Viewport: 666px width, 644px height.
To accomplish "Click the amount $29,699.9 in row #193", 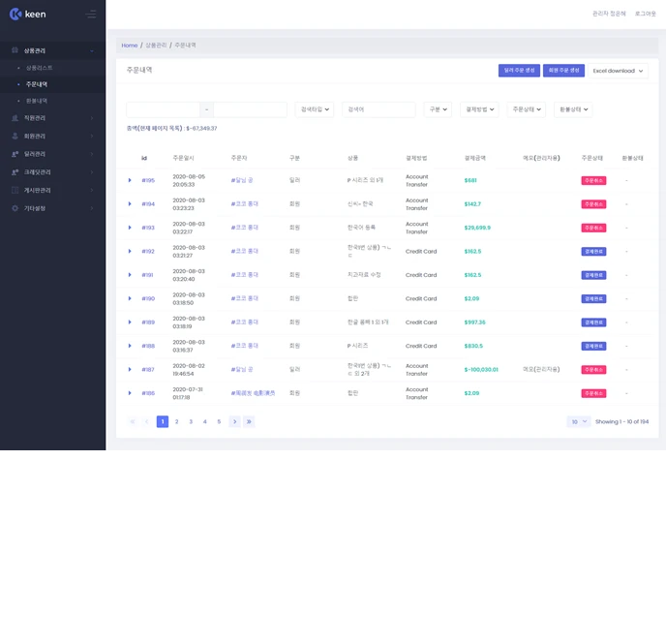I will coord(477,228).
